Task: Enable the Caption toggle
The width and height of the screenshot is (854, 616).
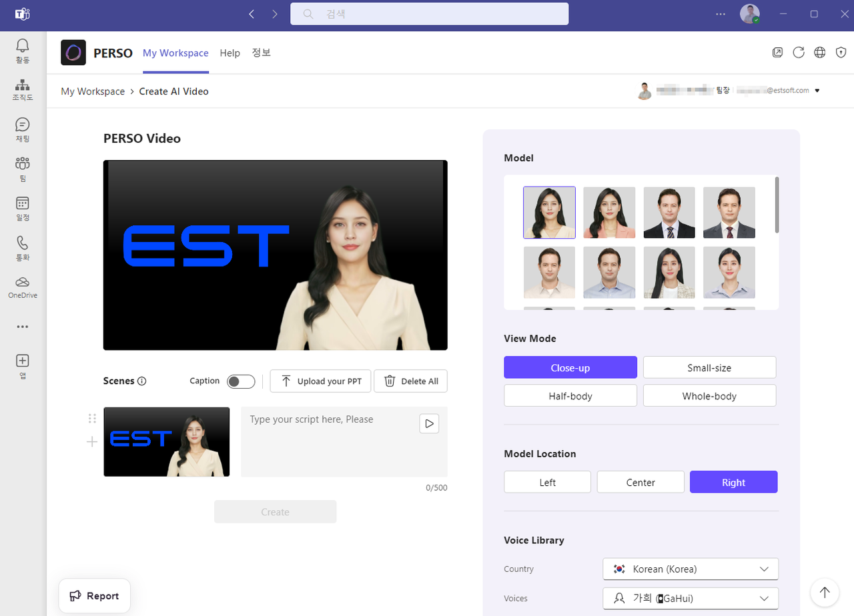Action: (x=241, y=381)
